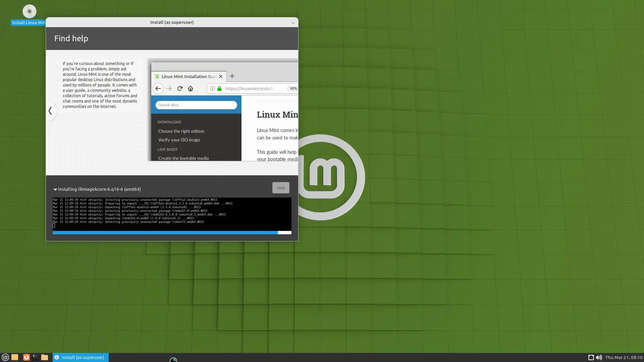Click the Show Desktop taskbar icon
Viewport: 644px width, 362px height.
pos(15,357)
